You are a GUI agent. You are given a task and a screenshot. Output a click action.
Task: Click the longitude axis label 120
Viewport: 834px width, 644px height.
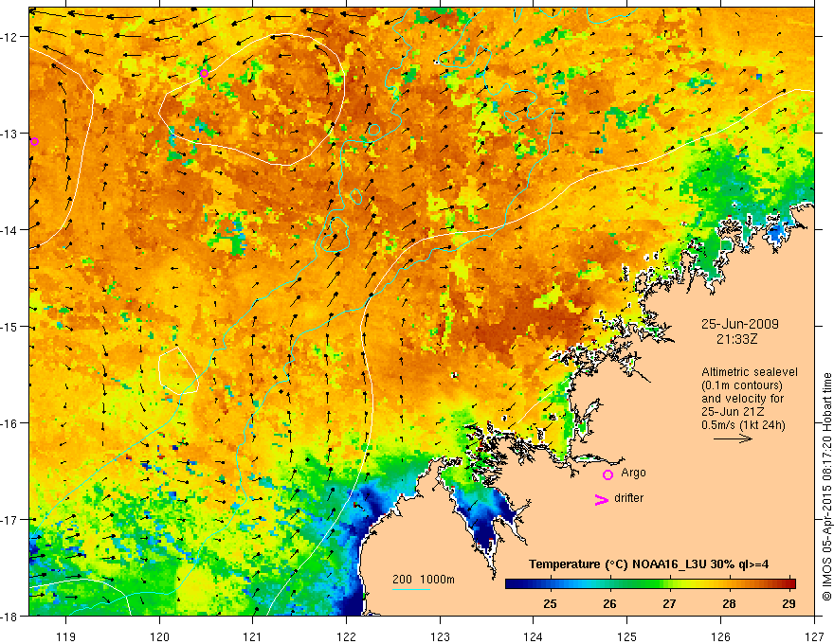click(159, 636)
